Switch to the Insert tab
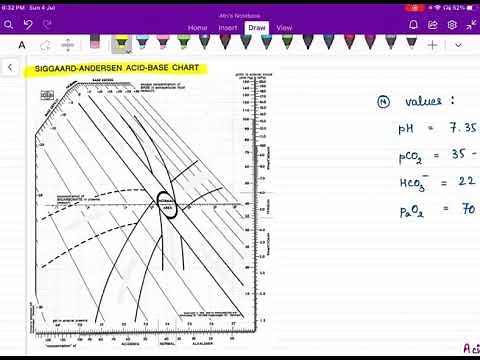Screen dimensions: 480x360 pyautogui.click(x=228, y=28)
